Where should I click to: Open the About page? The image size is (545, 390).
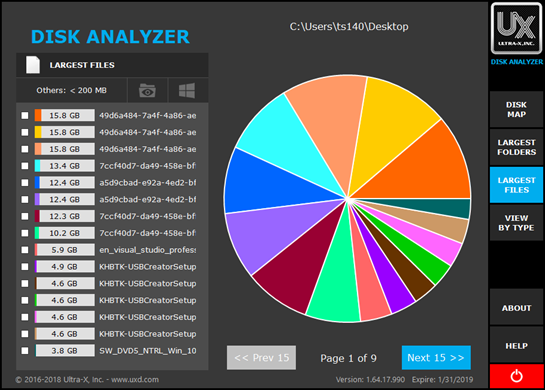pyautogui.click(x=516, y=308)
